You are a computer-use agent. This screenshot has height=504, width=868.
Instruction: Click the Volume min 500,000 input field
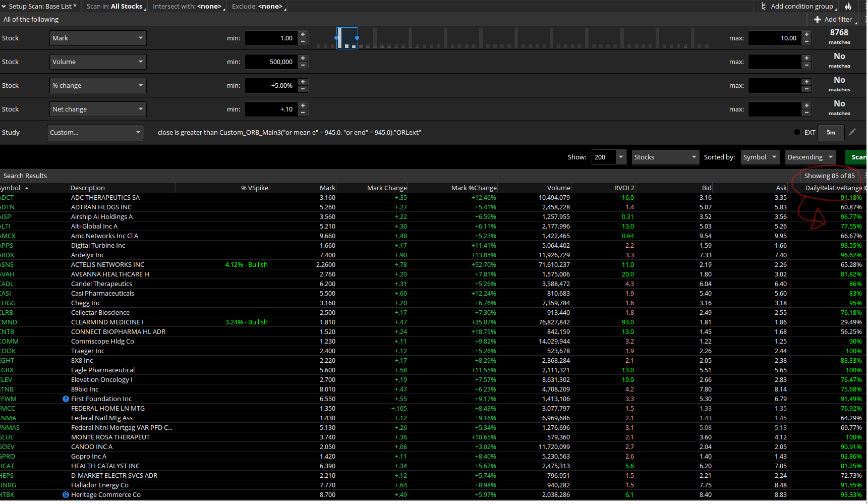[x=271, y=62]
